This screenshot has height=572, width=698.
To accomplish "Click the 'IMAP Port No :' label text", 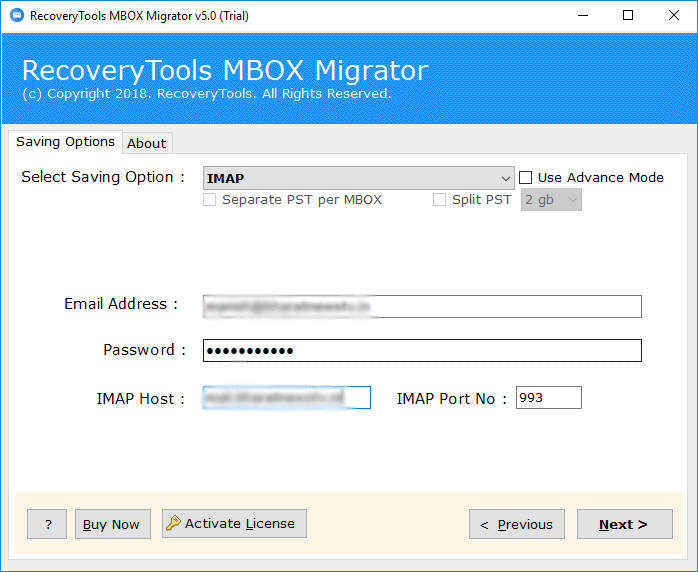I will point(451,399).
